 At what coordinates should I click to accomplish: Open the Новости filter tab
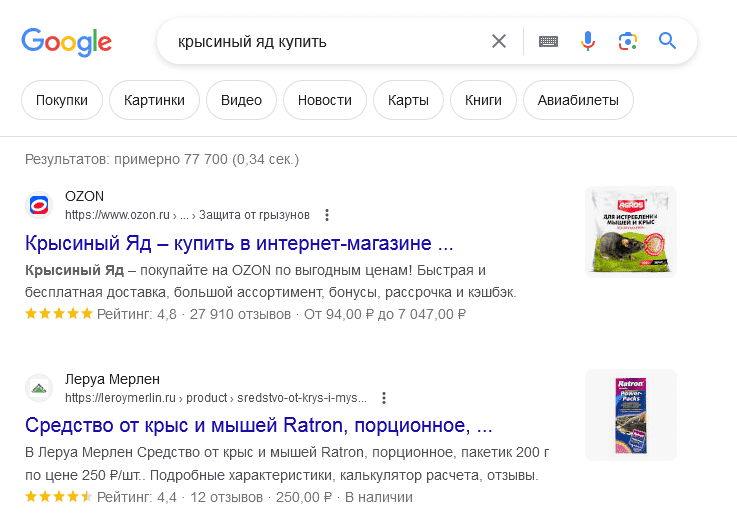[325, 100]
